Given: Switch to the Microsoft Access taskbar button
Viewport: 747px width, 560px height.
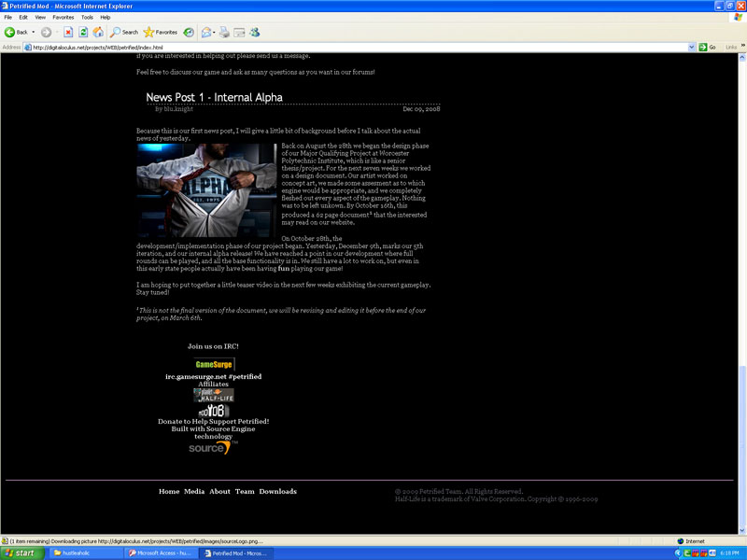Looking at the screenshot, I should pos(160,553).
